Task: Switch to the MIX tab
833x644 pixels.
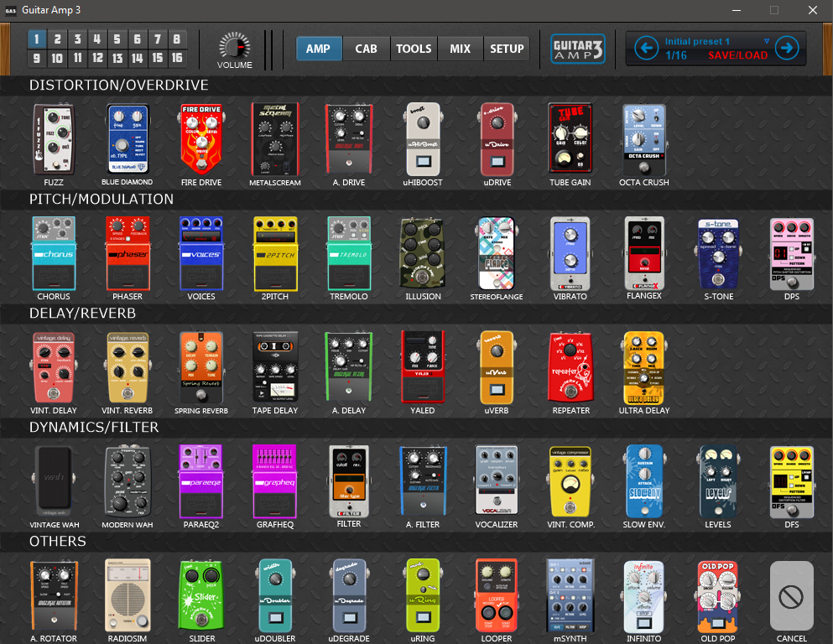Action: (460, 49)
